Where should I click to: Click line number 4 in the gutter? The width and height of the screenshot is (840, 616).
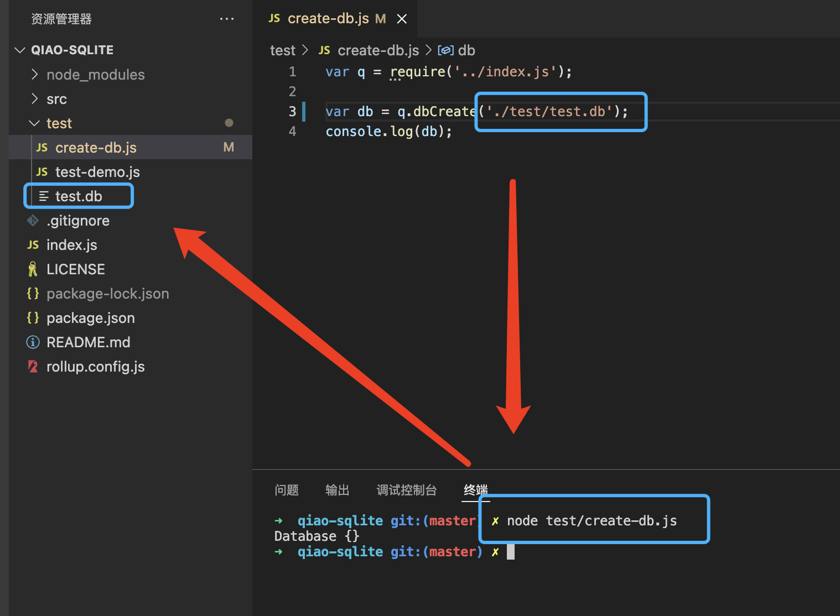pos(292,132)
